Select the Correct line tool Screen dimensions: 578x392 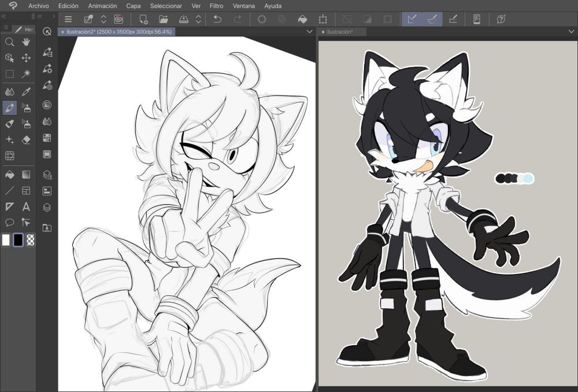point(26,223)
